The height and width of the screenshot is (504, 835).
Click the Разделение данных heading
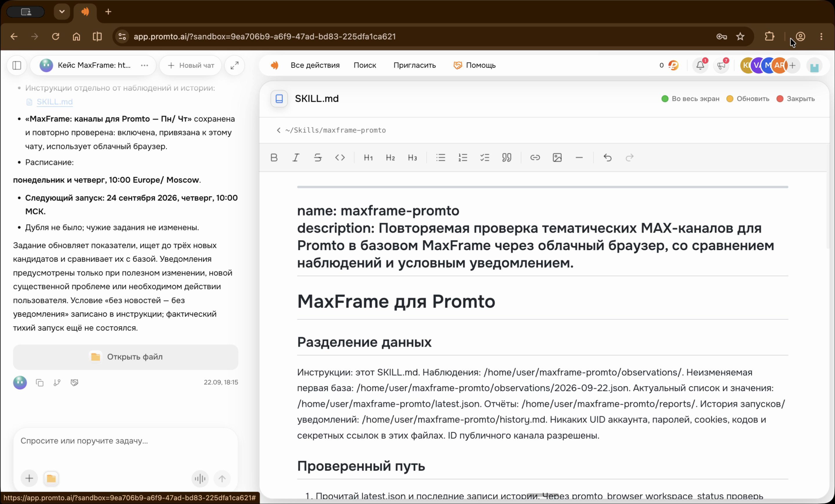364,342
